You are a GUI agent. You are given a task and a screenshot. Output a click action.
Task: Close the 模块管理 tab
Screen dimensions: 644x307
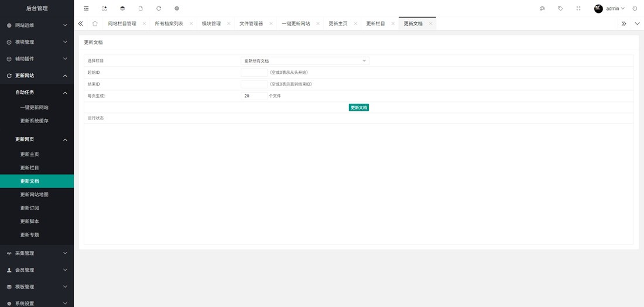[x=229, y=23]
